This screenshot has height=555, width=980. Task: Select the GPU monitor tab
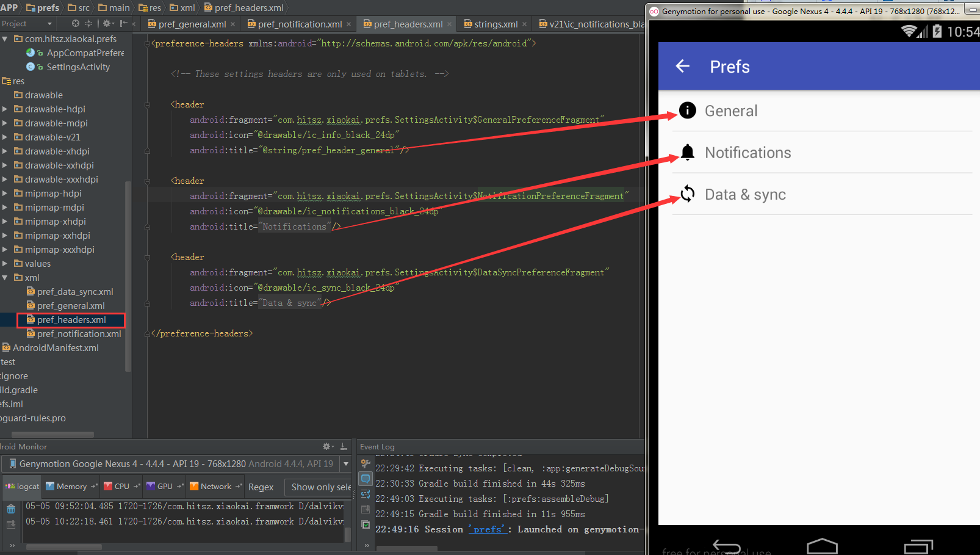click(x=165, y=487)
